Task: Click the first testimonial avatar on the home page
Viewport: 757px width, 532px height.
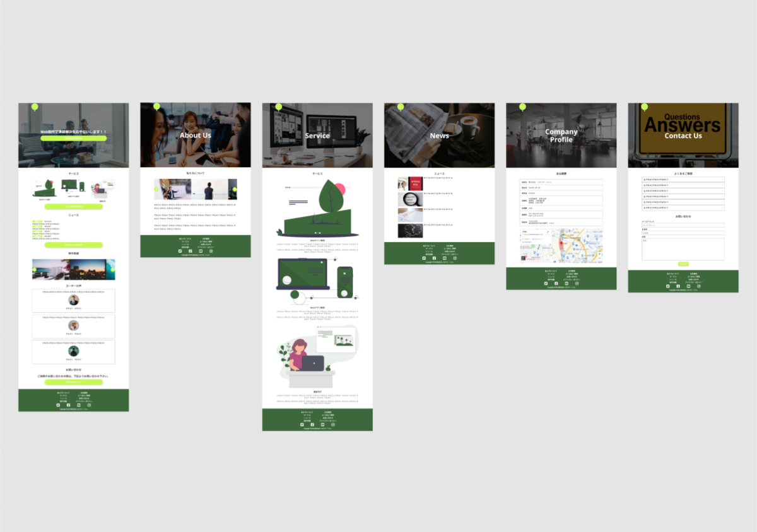Action: click(74, 301)
